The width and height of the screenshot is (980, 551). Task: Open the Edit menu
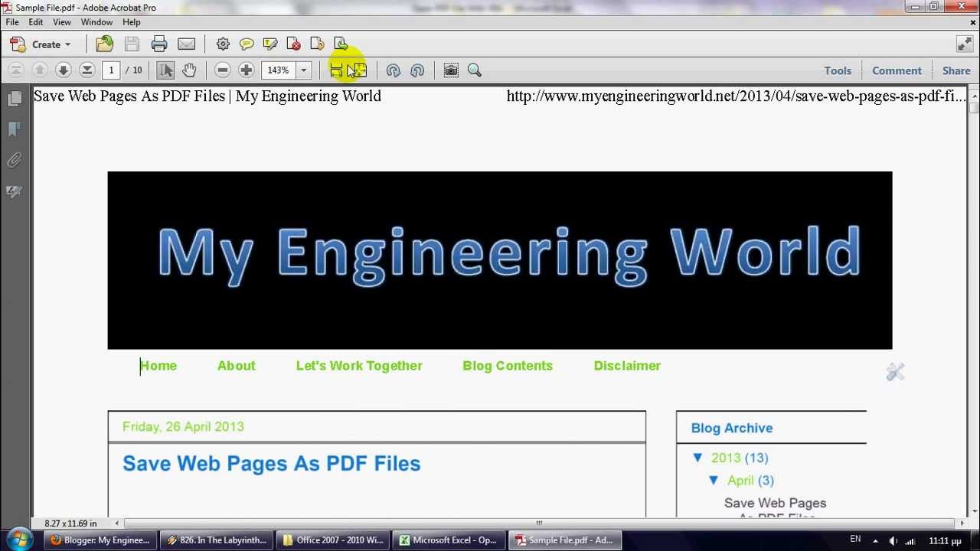[x=36, y=22]
